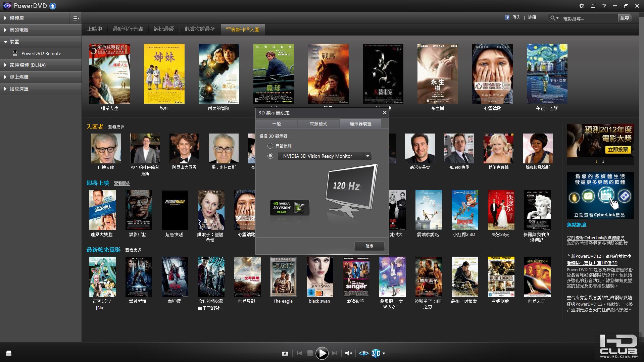Click the eject disc icon in bottom bar
Screen dimensions: 644x362
[9, 353]
